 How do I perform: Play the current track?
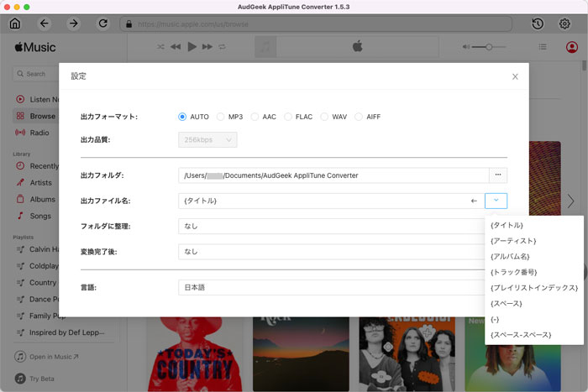click(192, 47)
